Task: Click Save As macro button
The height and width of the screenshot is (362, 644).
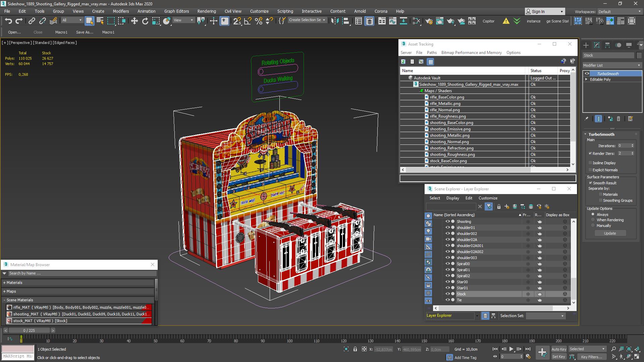Action: click(x=85, y=32)
